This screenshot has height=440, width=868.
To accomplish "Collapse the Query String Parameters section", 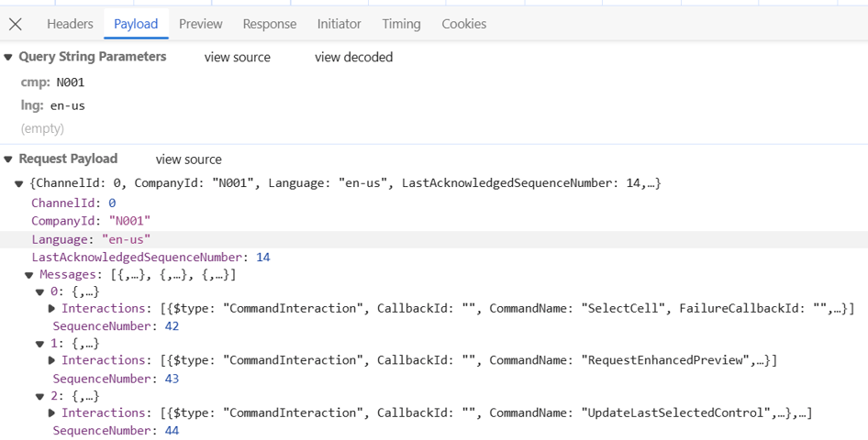I will coord(9,57).
